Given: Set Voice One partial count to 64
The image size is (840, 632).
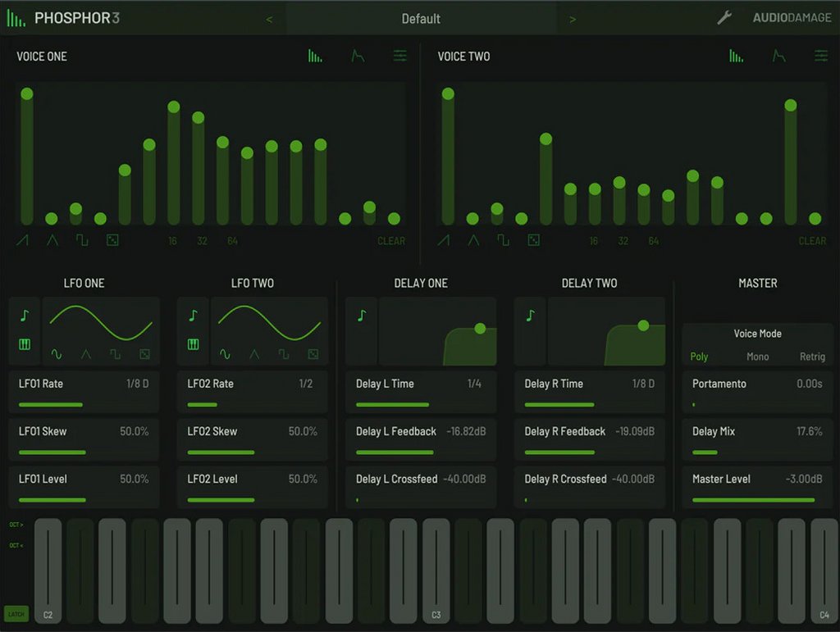Looking at the screenshot, I should [232, 241].
